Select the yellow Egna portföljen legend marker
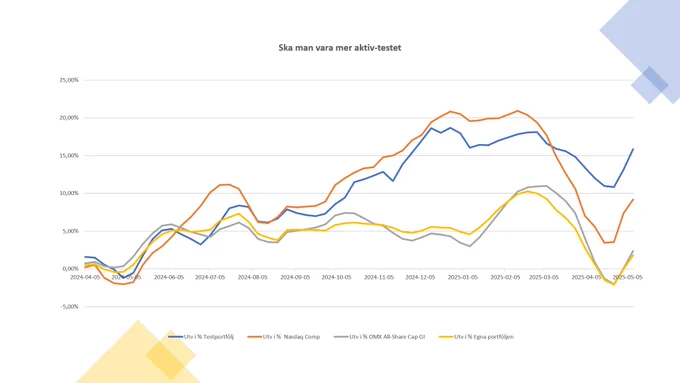The height and width of the screenshot is (383, 680). (x=446, y=337)
